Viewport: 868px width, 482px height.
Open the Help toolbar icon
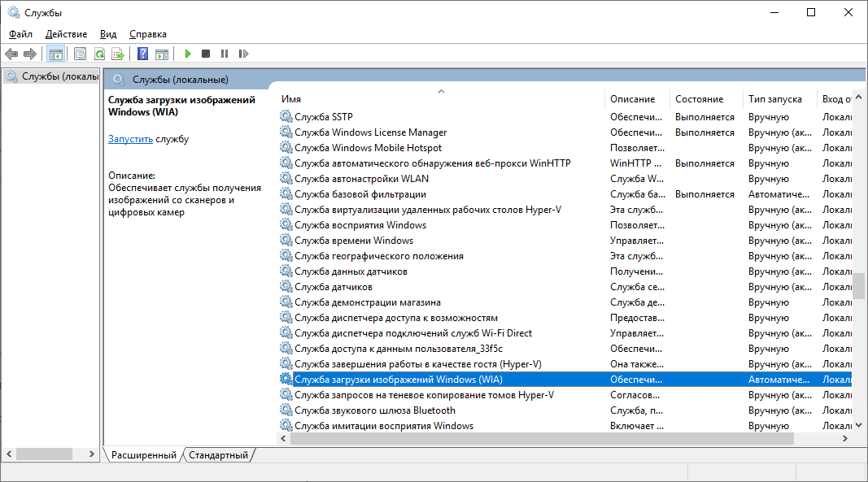pos(143,54)
